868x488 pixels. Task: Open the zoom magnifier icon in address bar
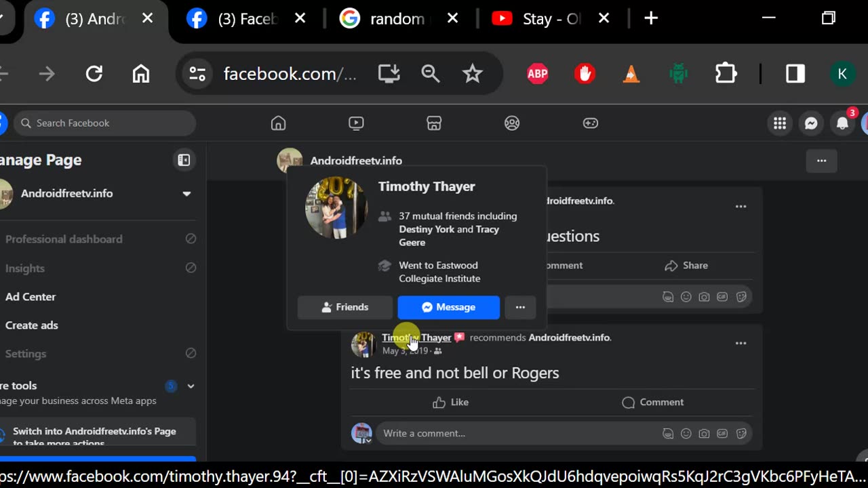(x=431, y=73)
